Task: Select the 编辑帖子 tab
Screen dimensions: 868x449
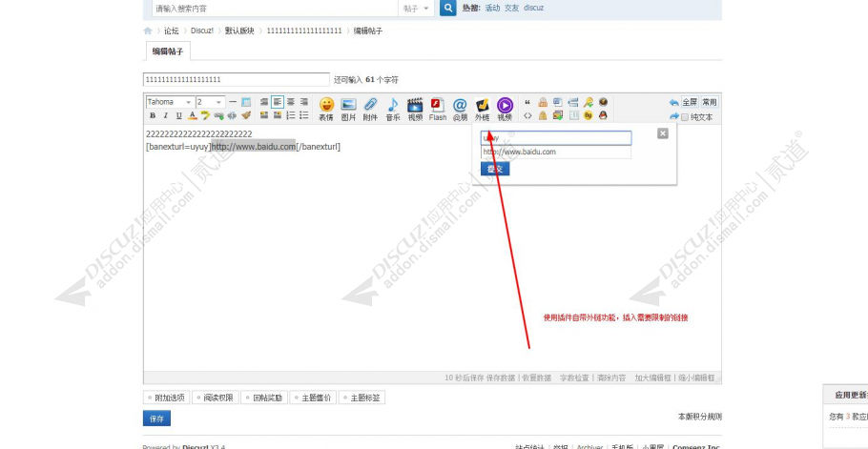Action: 168,51
